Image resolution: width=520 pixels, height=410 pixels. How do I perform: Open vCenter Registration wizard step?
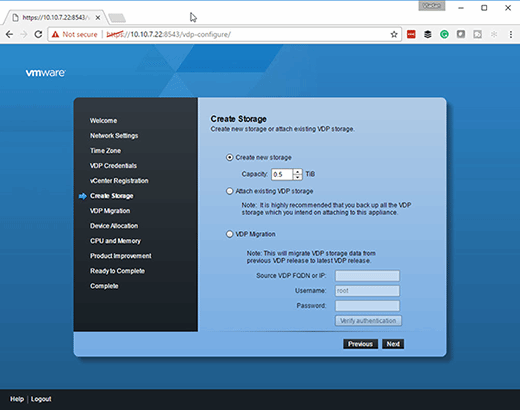pyautogui.click(x=119, y=181)
